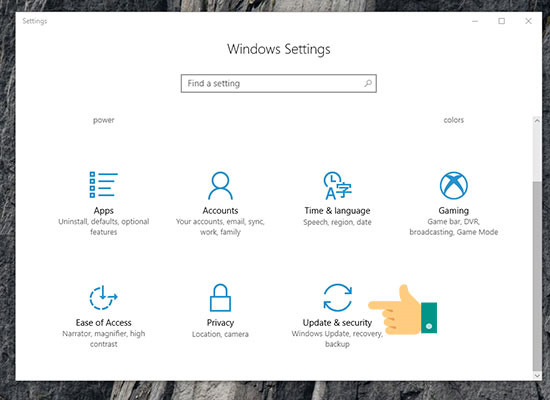Click the Ease of Access label
The height and width of the screenshot is (400, 550).
(x=103, y=323)
